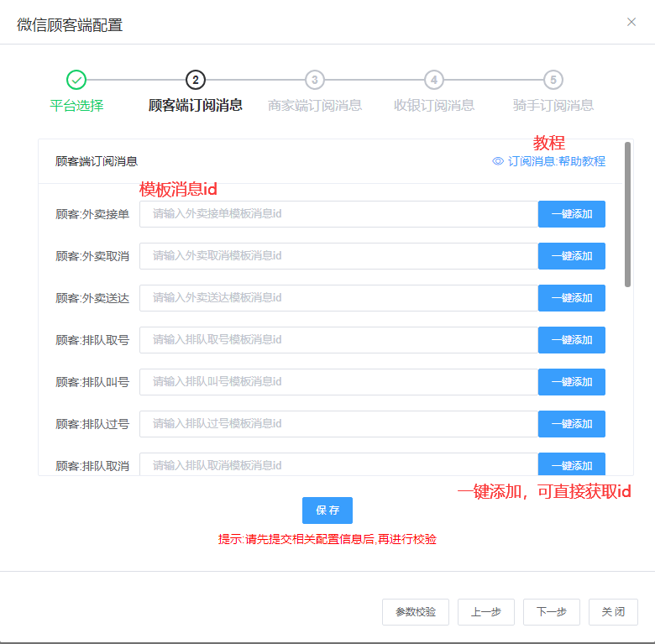Click the eye icon beside 订阅消息:帮助教程
655x644 pixels.
pyautogui.click(x=498, y=161)
